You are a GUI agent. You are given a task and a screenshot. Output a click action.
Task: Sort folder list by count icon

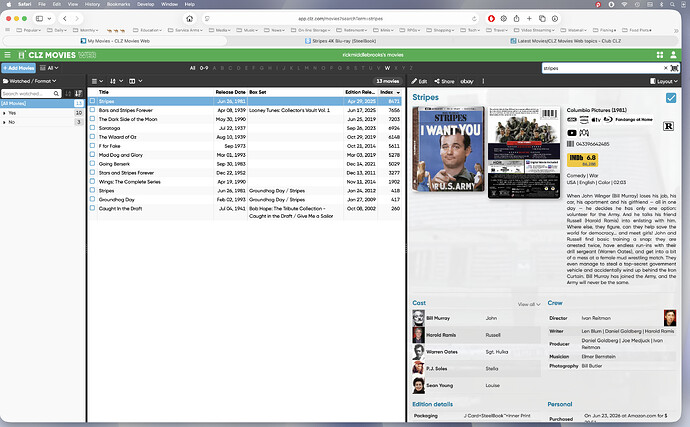click(78, 94)
